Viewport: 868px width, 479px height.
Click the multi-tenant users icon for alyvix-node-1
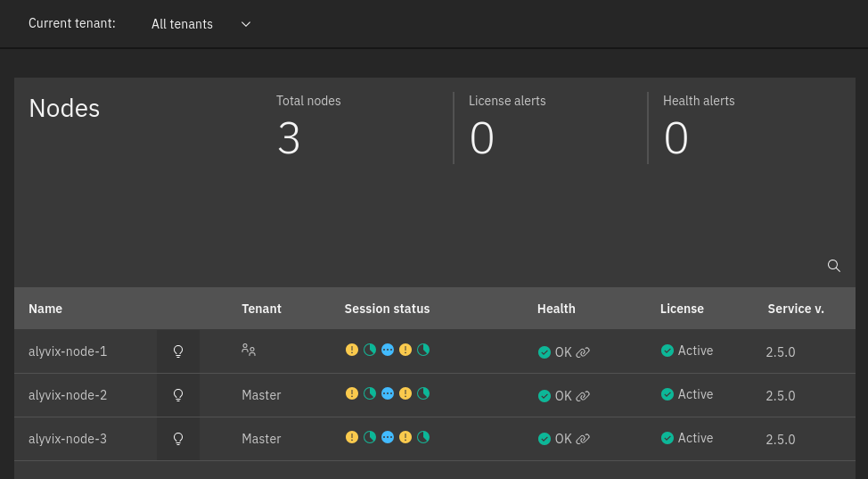[x=249, y=351]
